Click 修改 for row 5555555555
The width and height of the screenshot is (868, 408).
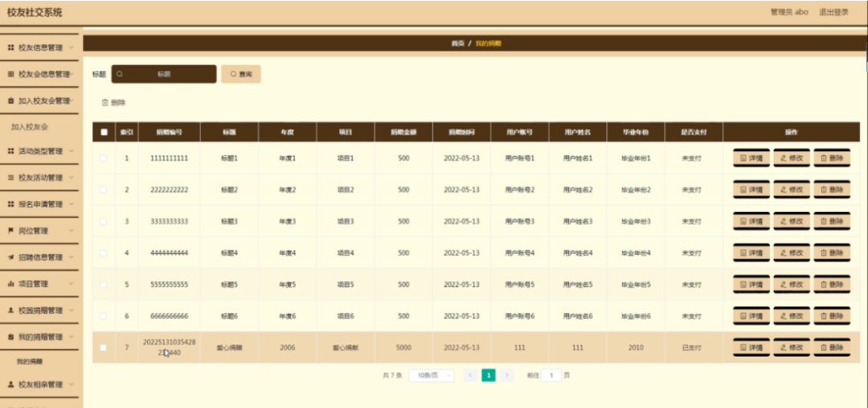click(792, 284)
